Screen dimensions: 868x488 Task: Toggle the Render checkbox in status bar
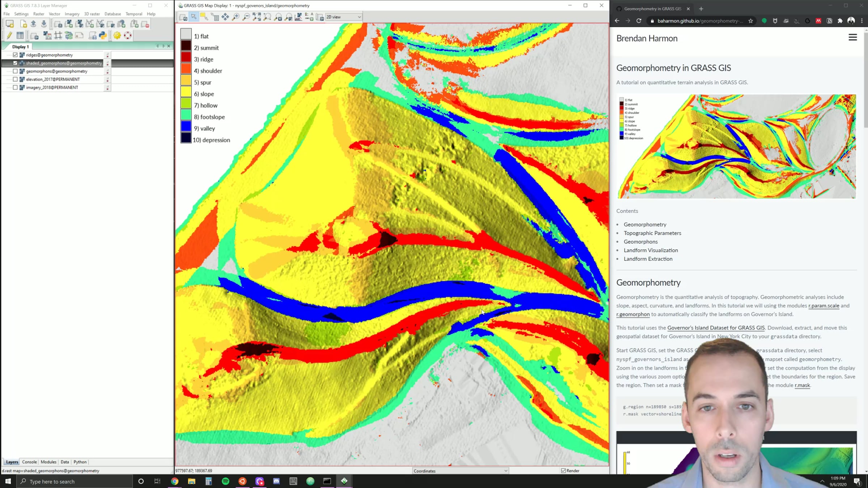(x=563, y=471)
